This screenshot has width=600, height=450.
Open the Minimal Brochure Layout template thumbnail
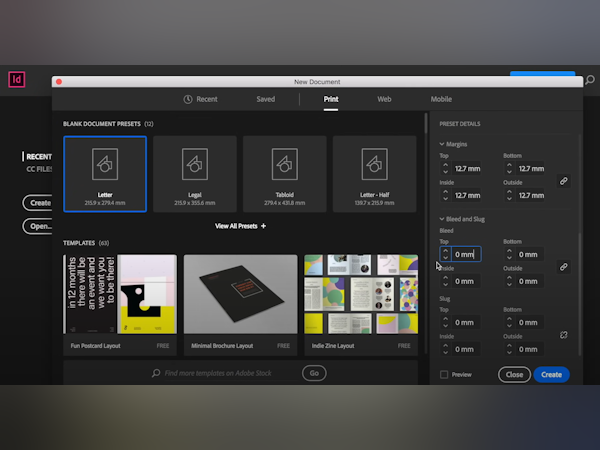(240, 294)
